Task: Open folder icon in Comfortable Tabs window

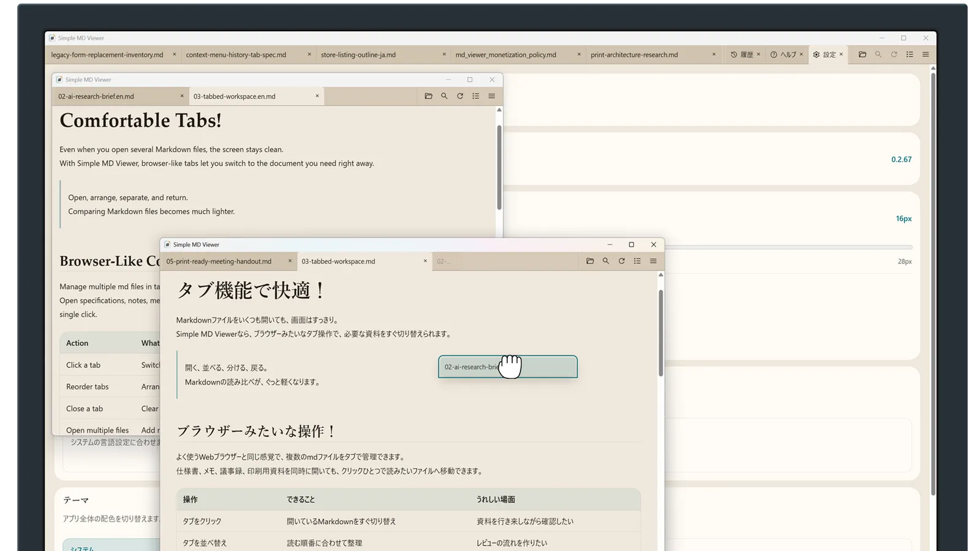Action: point(428,96)
